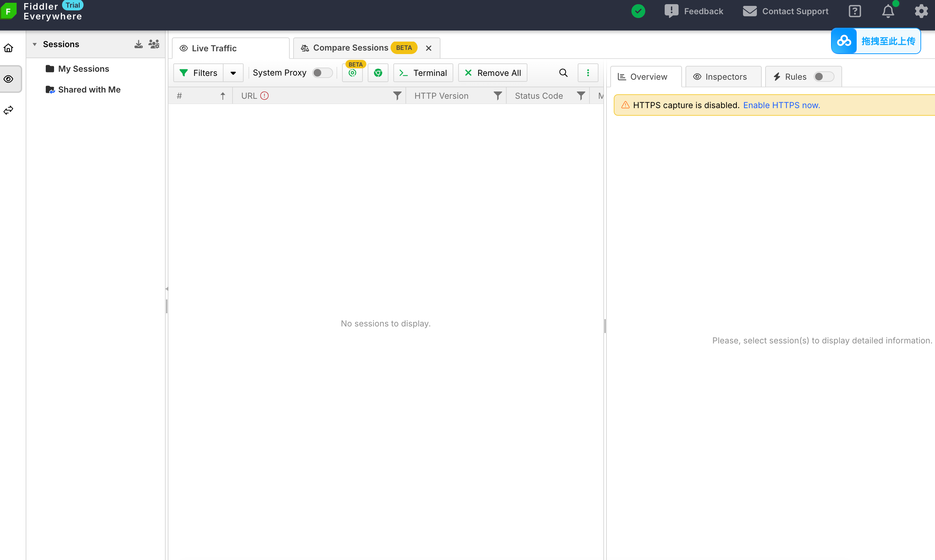Click the import sessions download icon

[139, 44]
